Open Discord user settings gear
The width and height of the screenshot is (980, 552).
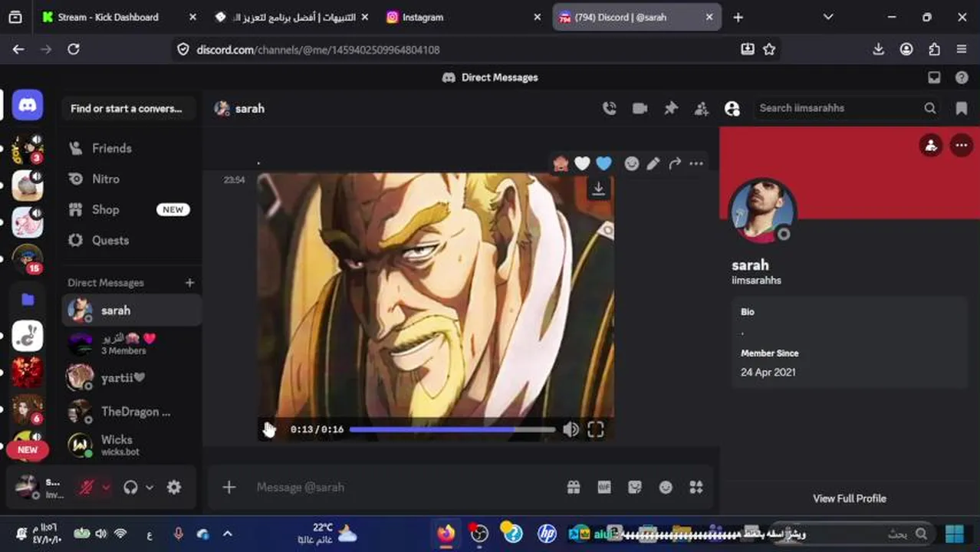click(x=174, y=487)
